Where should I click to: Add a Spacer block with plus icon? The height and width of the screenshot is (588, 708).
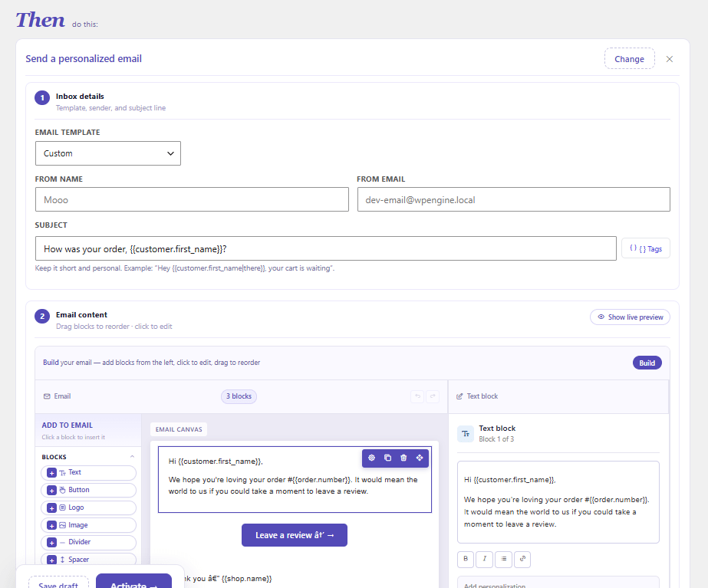pos(52,560)
